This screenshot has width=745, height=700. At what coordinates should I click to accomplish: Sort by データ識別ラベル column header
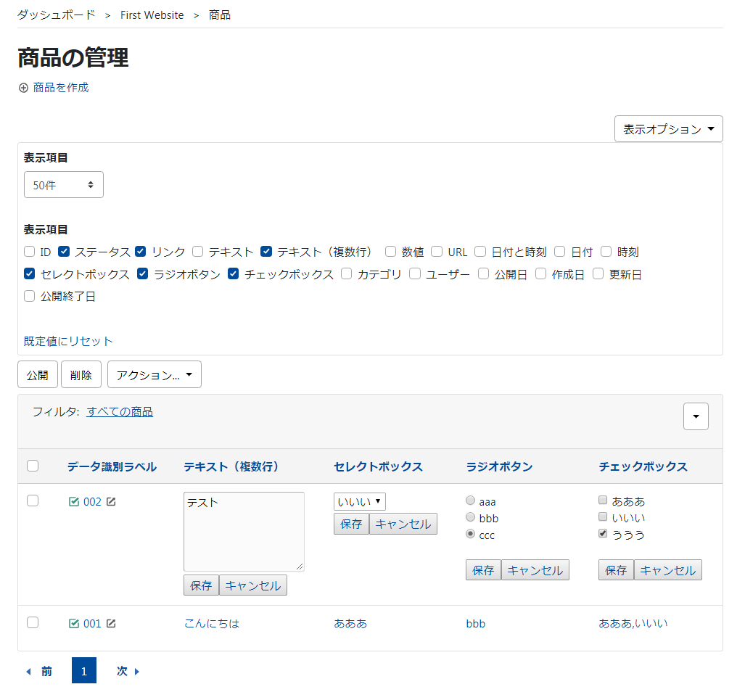112,466
